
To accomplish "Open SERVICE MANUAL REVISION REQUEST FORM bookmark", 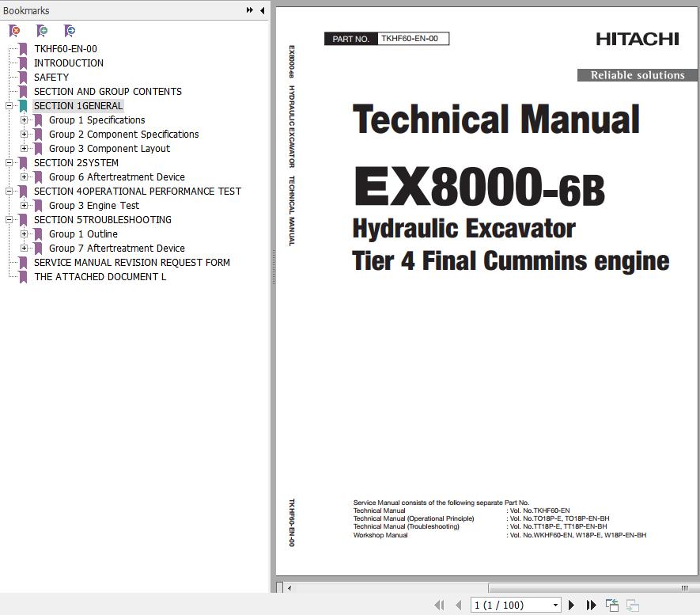I will (132, 263).
